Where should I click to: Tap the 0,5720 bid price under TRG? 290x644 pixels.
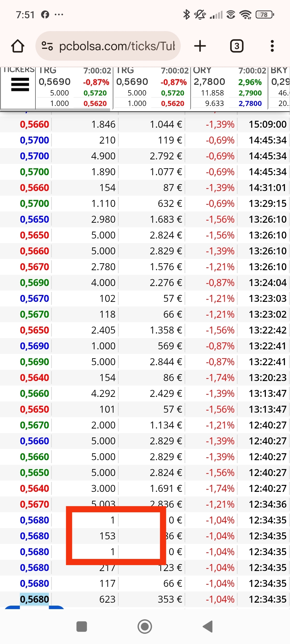[x=95, y=93]
